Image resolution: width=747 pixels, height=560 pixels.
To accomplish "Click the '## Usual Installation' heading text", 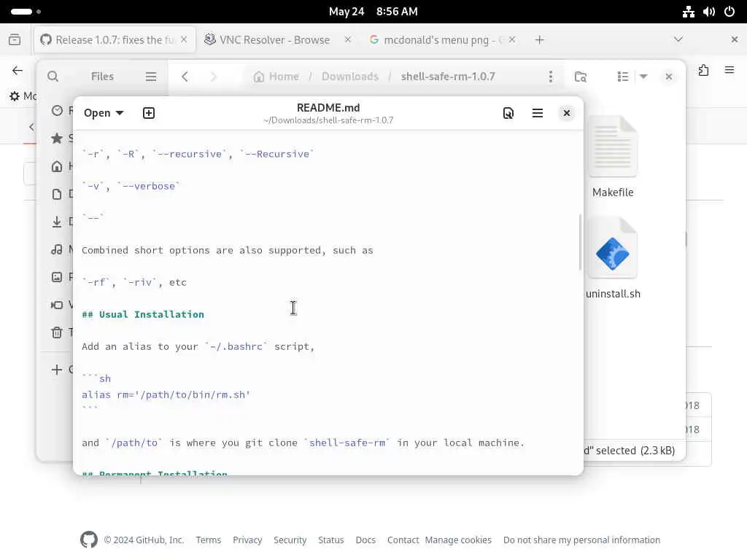I will (143, 314).
